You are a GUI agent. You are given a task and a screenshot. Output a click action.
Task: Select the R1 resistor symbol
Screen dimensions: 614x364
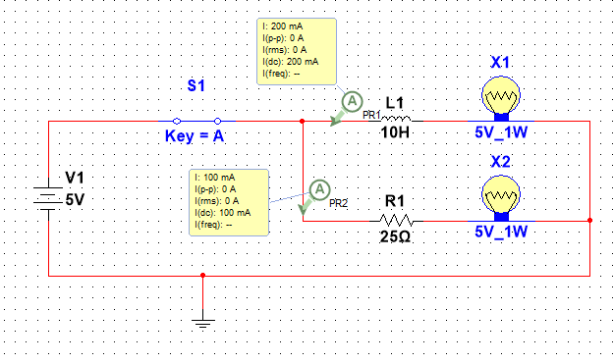tap(396, 221)
